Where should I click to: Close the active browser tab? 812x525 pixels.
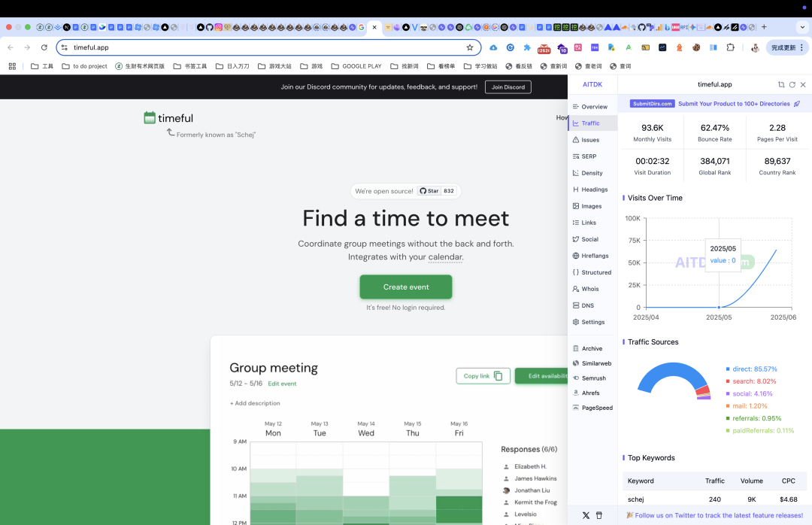(374, 28)
